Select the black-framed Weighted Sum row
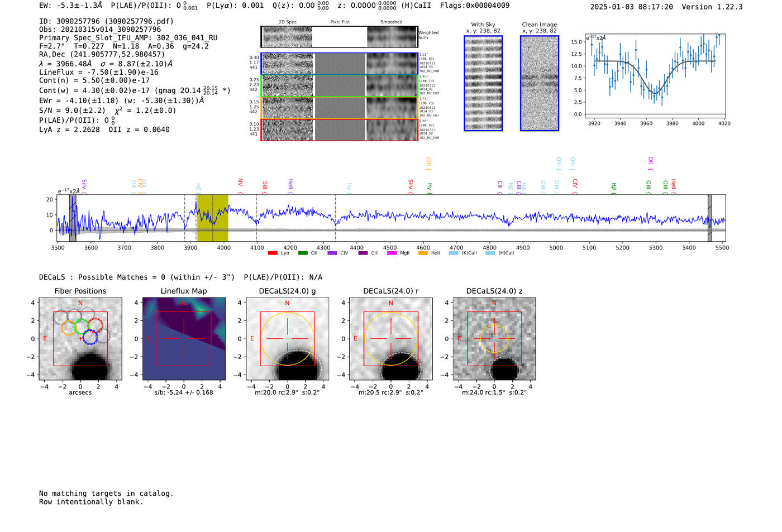Image resolution: width=782 pixels, height=532 pixels. (x=340, y=37)
